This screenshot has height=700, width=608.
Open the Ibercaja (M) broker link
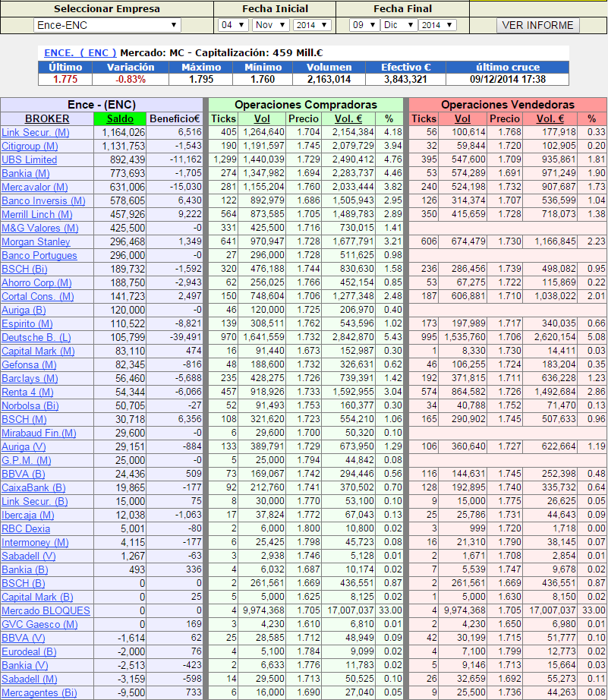[27, 516]
